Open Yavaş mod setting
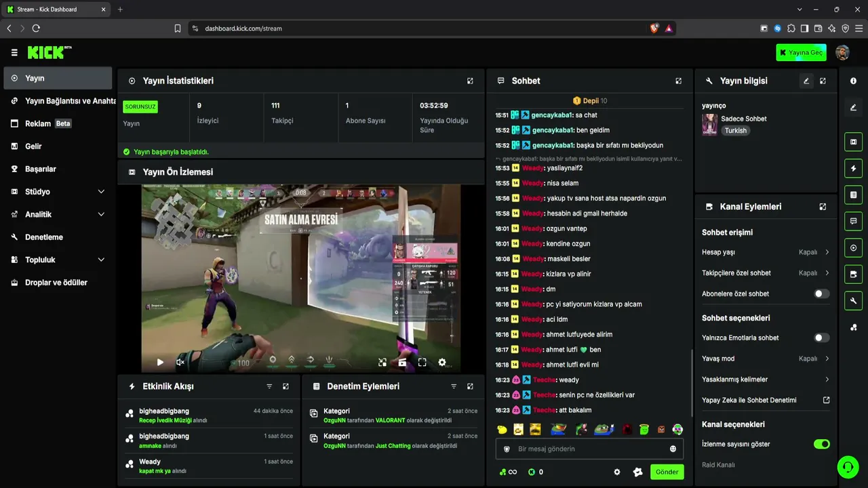 (x=766, y=359)
